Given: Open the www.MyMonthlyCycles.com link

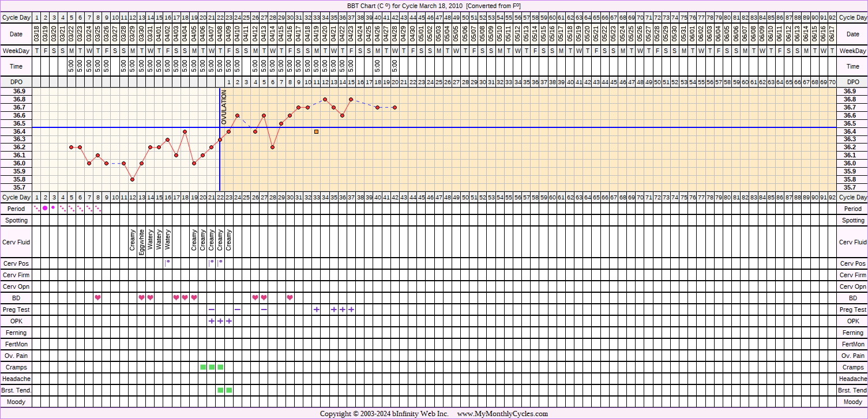Looking at the screenshot, I should click(x=502, y=414).
